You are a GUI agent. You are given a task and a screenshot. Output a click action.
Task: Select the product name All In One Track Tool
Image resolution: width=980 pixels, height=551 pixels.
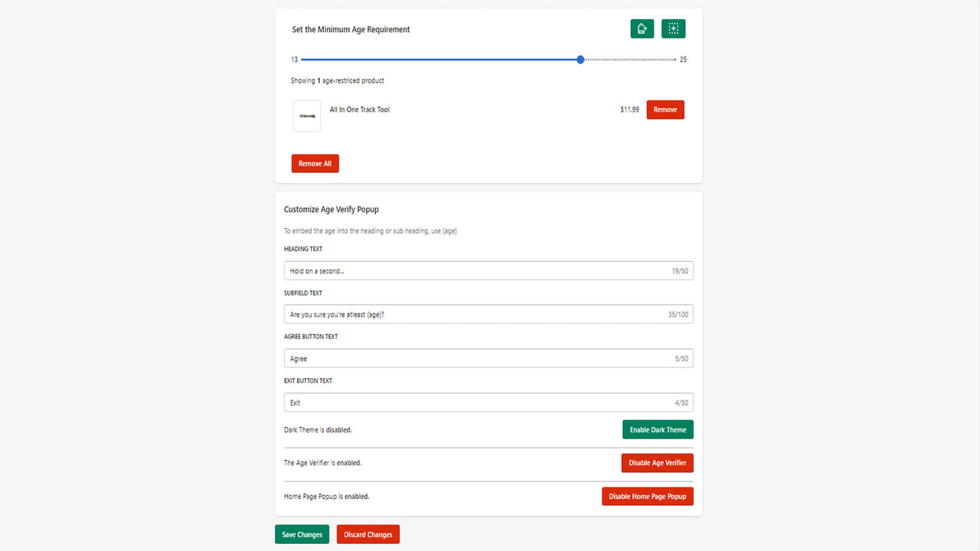[x=359, y=109]
